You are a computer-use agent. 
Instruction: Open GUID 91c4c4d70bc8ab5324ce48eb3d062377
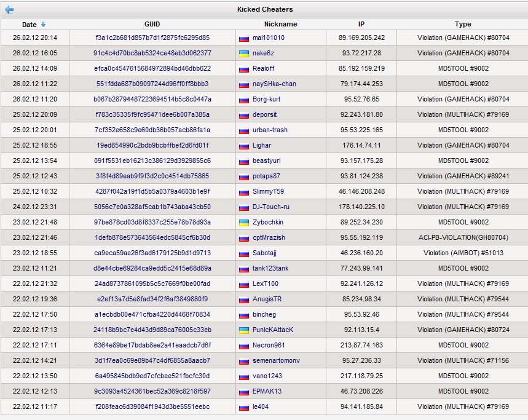click(x=152, y=53)
